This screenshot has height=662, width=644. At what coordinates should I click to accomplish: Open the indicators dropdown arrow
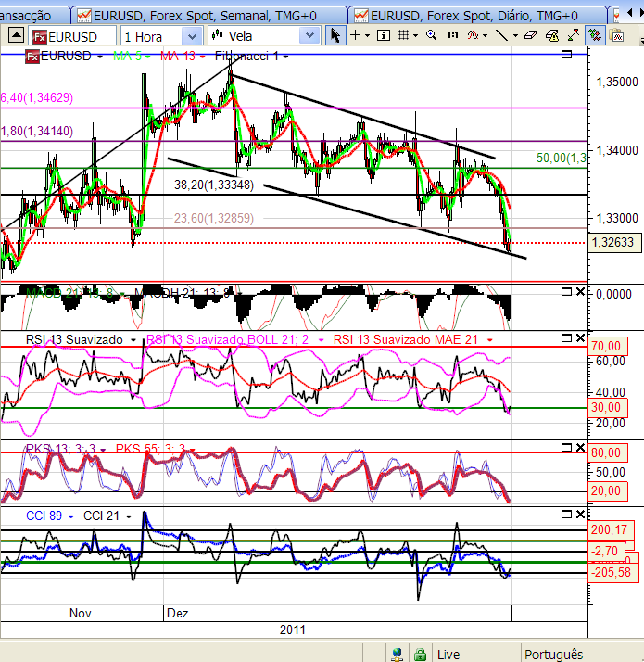pyautogui.click(x=485, y=36)
